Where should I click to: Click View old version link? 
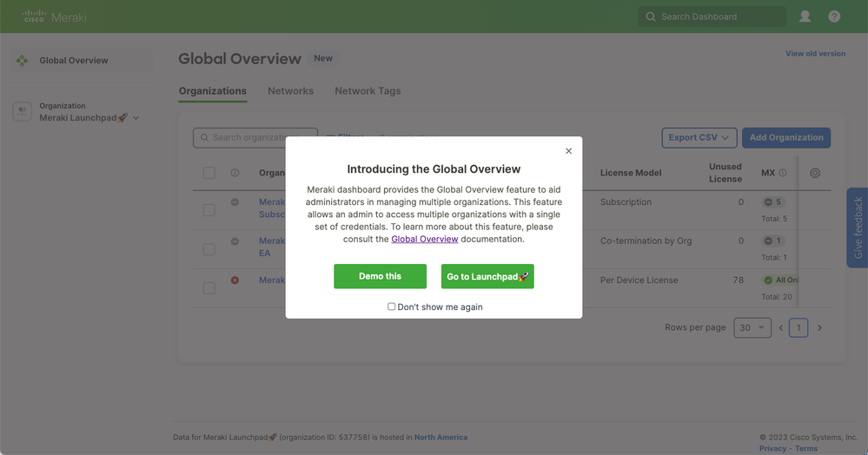pyautogui.click(x=815, y=54)
